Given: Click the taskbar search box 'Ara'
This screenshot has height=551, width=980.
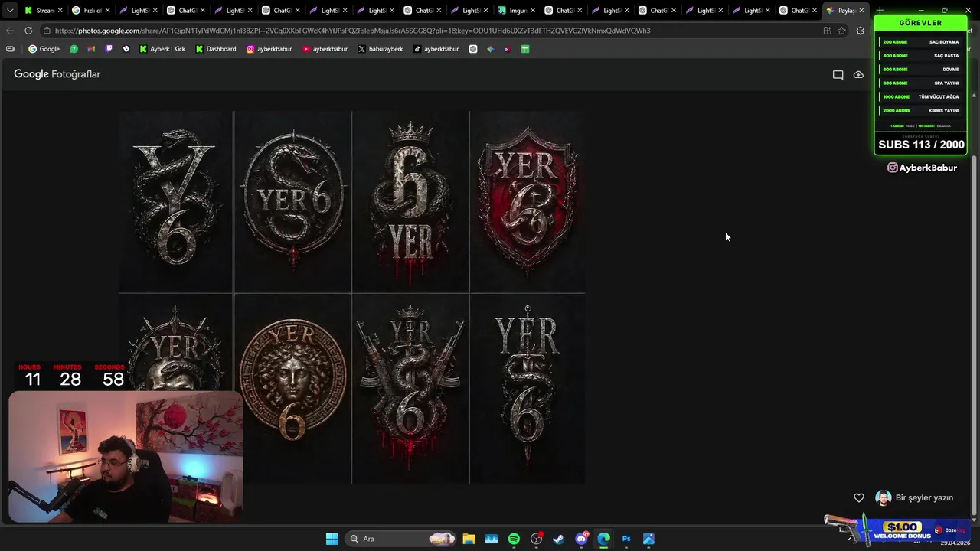Looking at the screenshot, I should [x=402, y=539].
